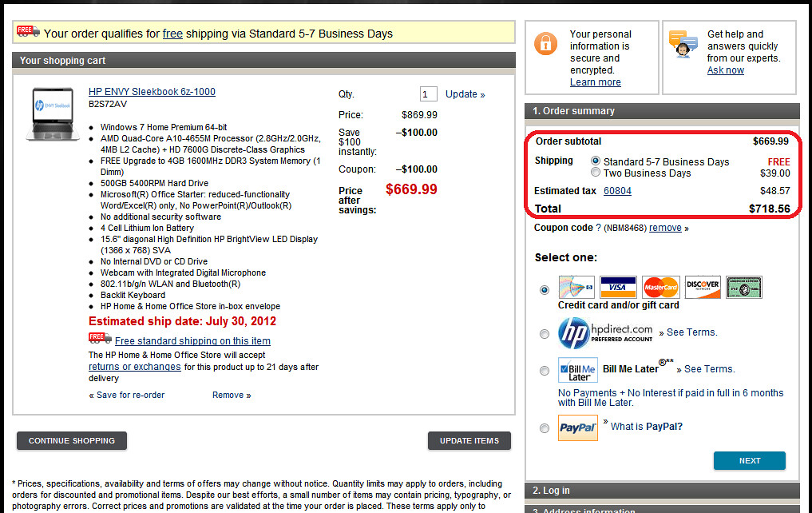Click the MasterCard logo icon
812x513 pixels.
tap(661, 287)
